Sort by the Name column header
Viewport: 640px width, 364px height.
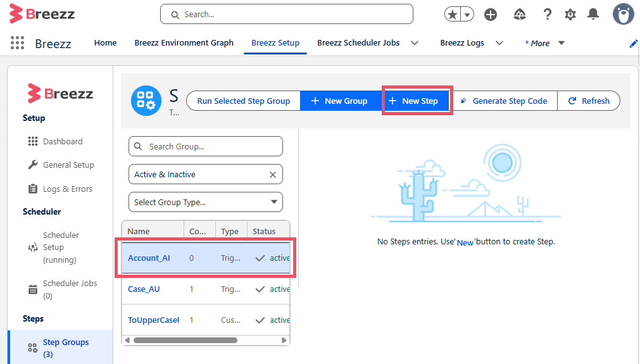coord(139,231)
